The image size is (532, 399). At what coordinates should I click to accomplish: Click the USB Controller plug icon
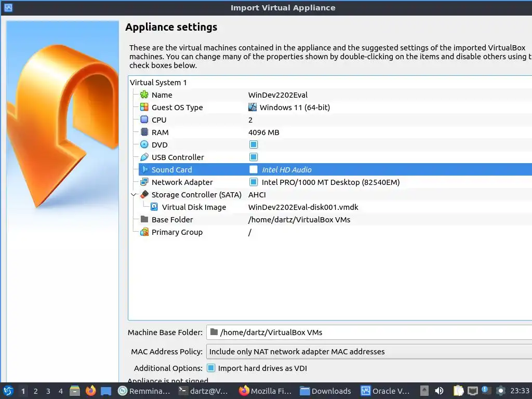pos(144,157)
